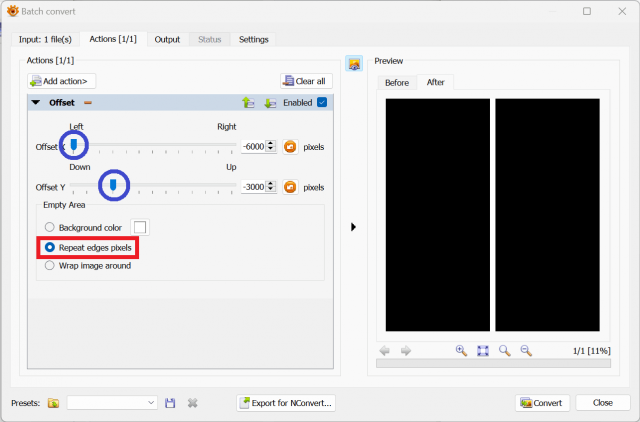Open the Presets dropdown list

click(x=112, y=403)
